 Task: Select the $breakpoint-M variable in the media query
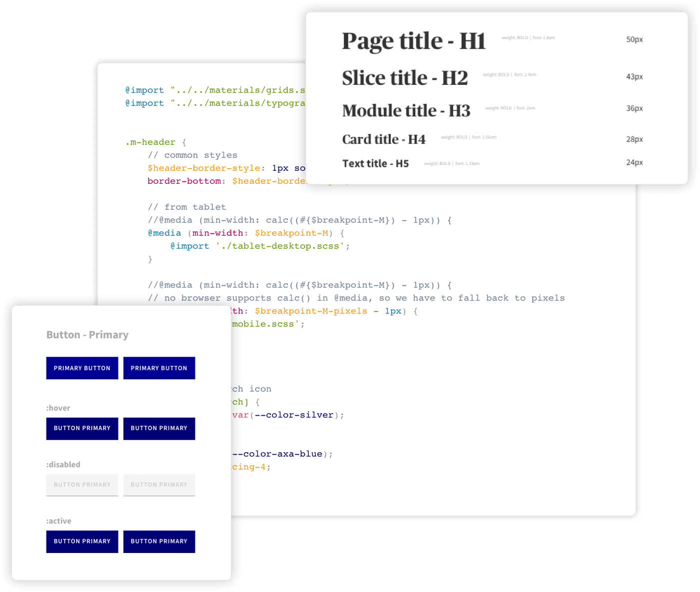[291, 233]
